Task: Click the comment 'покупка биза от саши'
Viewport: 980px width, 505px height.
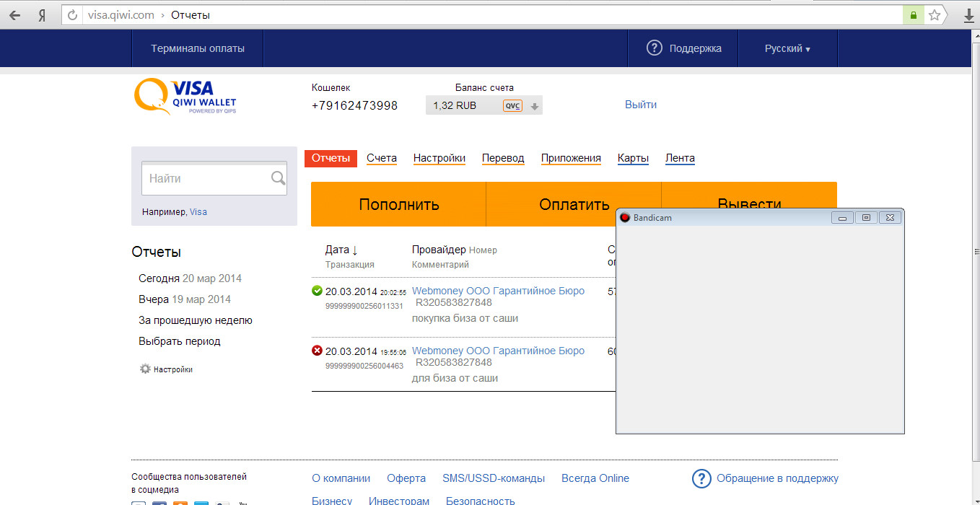Action: (465, 318)
